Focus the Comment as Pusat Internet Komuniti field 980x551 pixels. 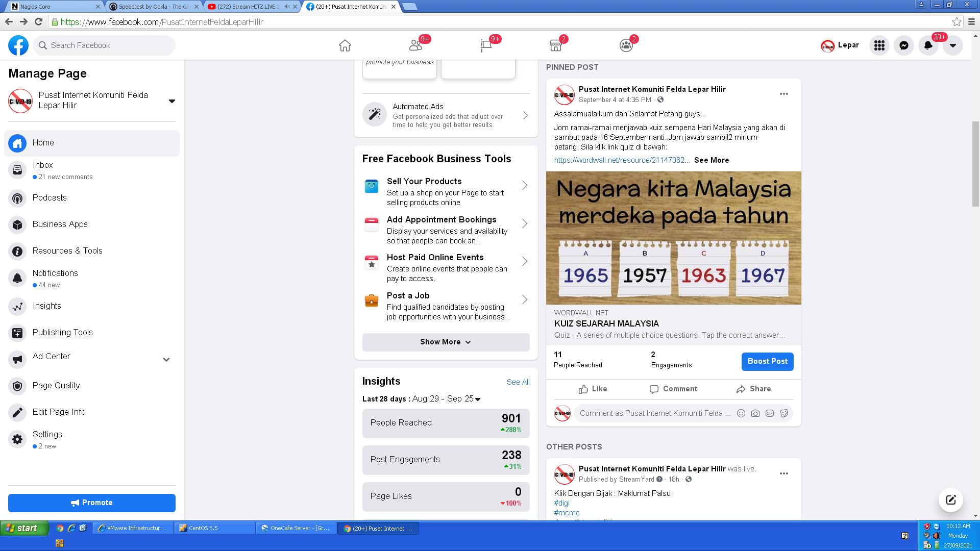pos(655,413)
